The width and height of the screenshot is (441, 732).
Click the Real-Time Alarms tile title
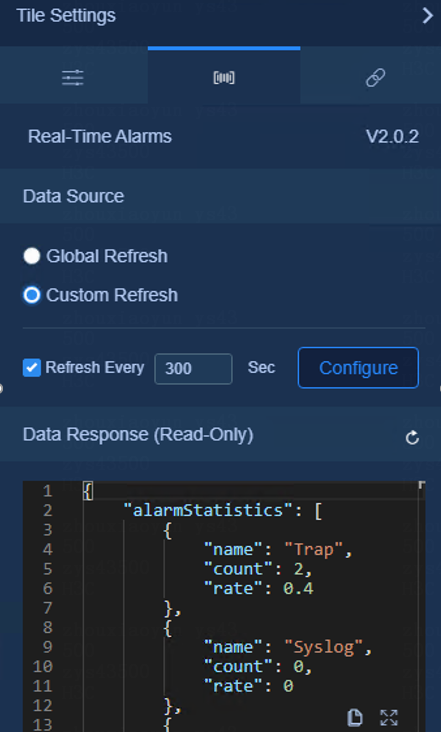point(100,137)
